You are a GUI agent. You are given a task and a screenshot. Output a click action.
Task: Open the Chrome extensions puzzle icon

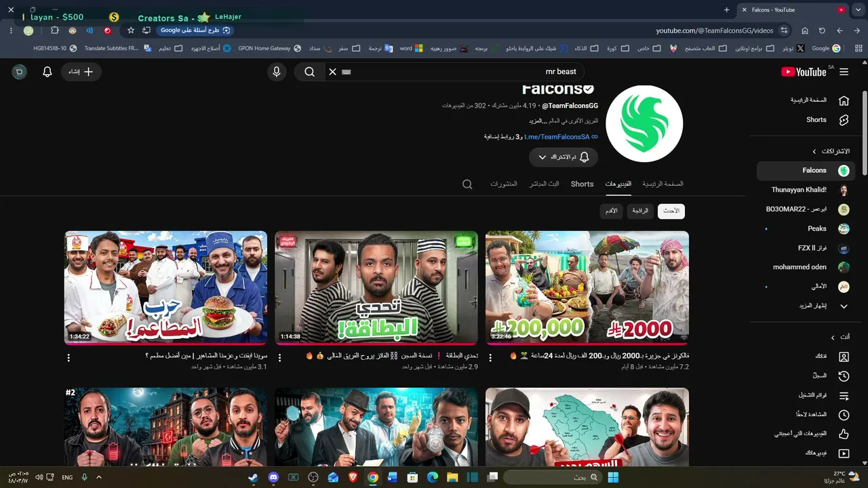coord(55,30)
